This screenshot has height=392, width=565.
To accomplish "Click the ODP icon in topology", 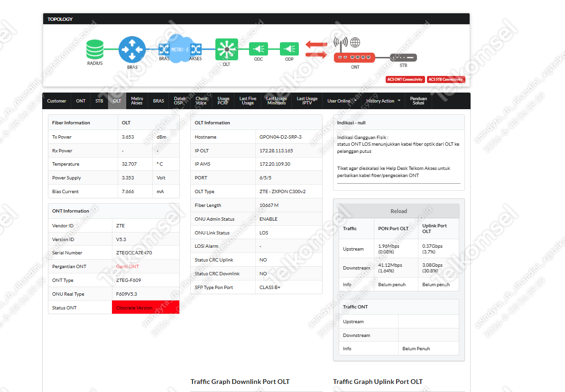I will (289, 49).
